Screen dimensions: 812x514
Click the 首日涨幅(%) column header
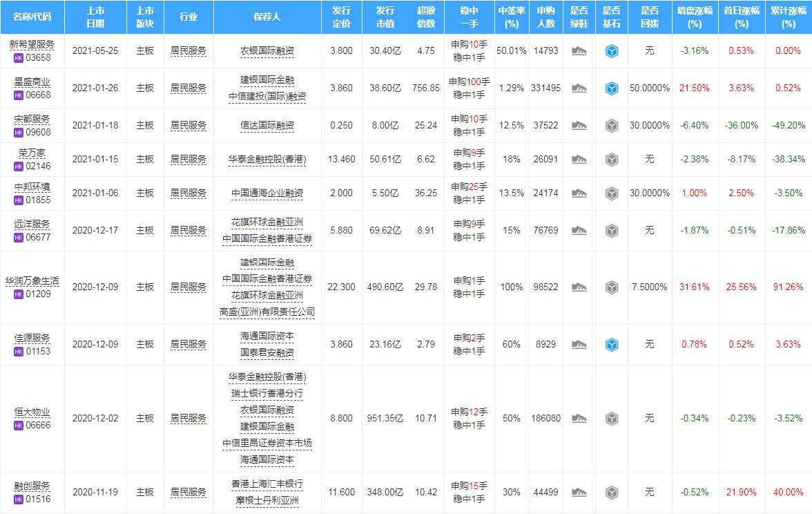coord(741,17)
